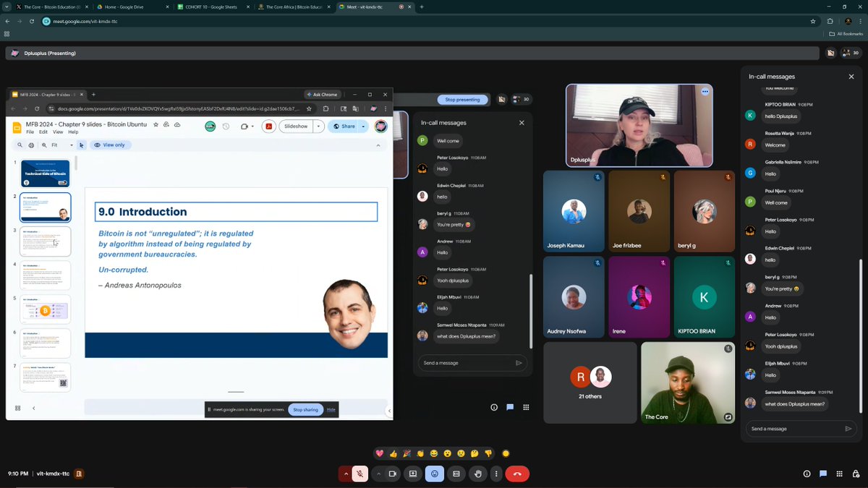Send the thumbs up reaction
The height and width of the screenshot is (488, 868).
coord(393,453)
